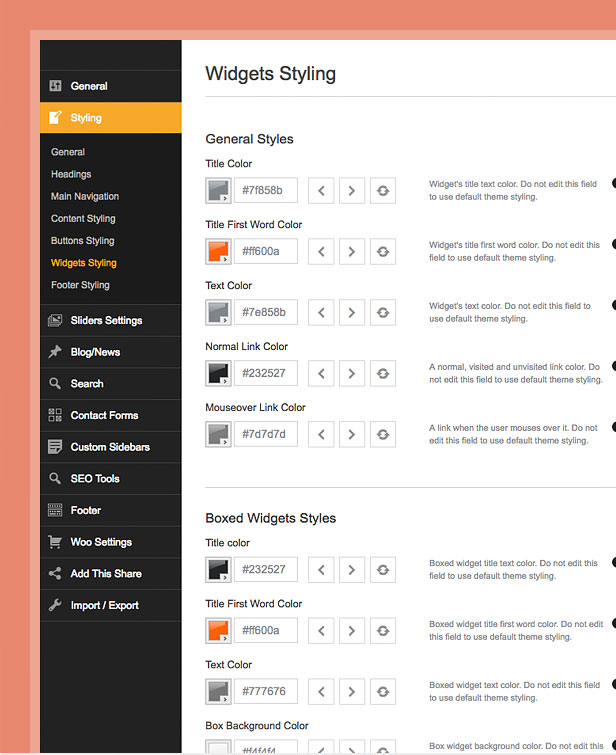Open Buttons Styling submenu link
Viewport: 616px width, 755px height.
[x=82, y=241]
